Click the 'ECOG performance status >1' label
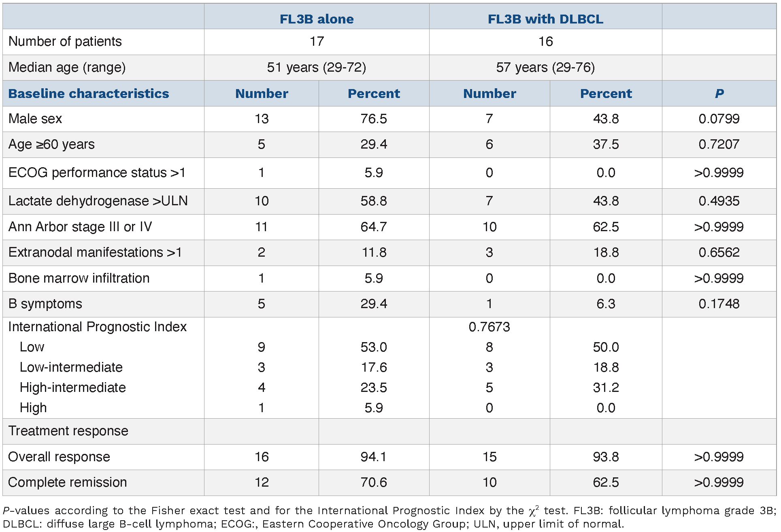Viewport: 781px width, 532px height. (97, 172)
